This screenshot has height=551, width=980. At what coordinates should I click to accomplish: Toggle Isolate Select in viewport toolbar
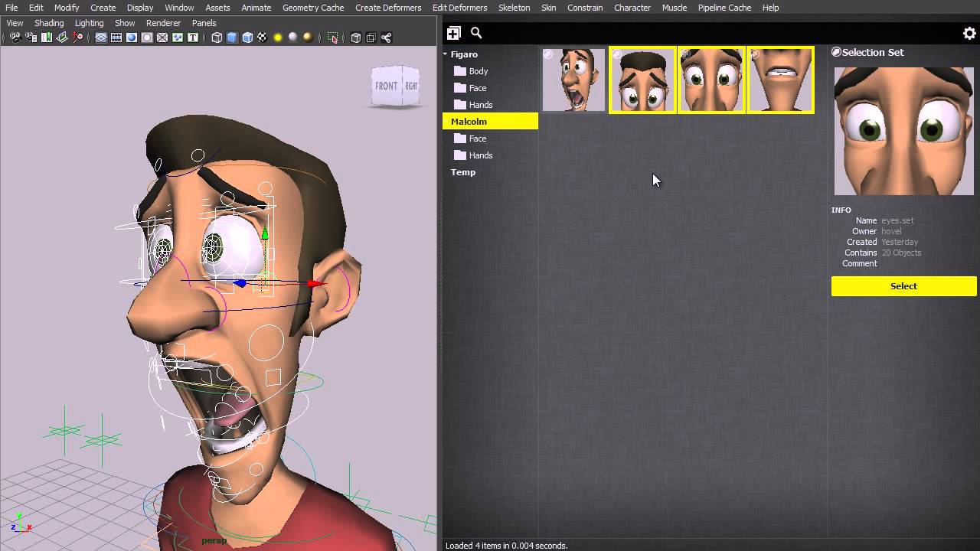332,37
